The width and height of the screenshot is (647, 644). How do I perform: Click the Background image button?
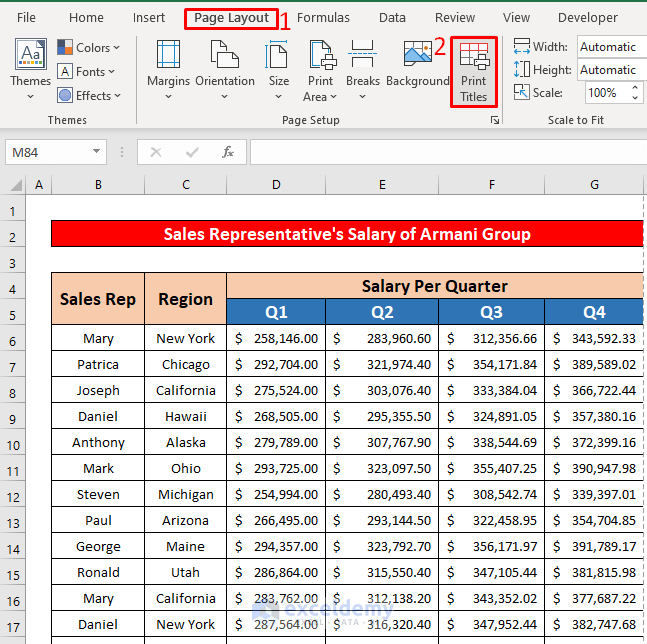click(x=417, y=67)
